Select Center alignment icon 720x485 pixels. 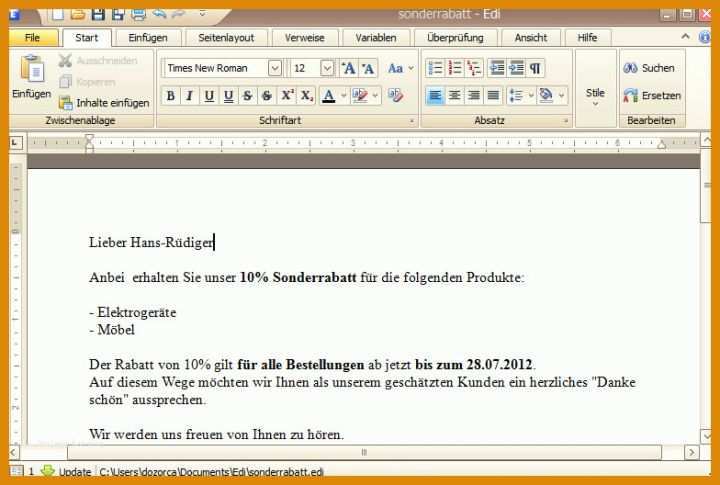[x=455, y=96]
